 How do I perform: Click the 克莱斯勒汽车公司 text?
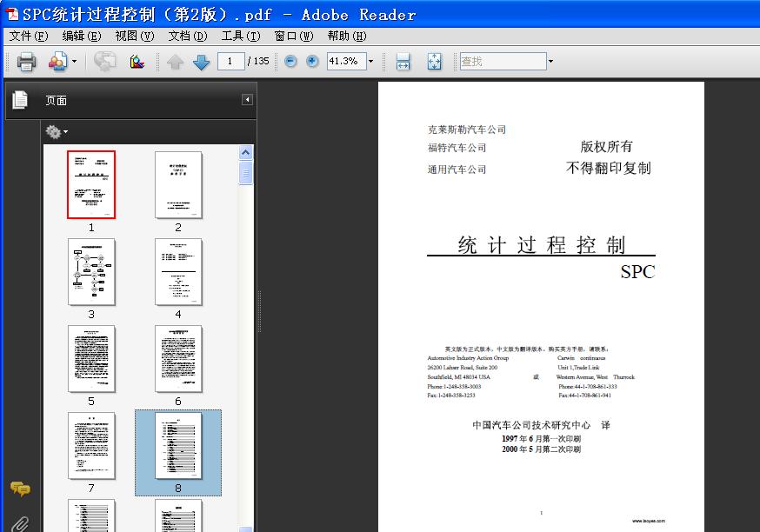click(x=467, y=130)
